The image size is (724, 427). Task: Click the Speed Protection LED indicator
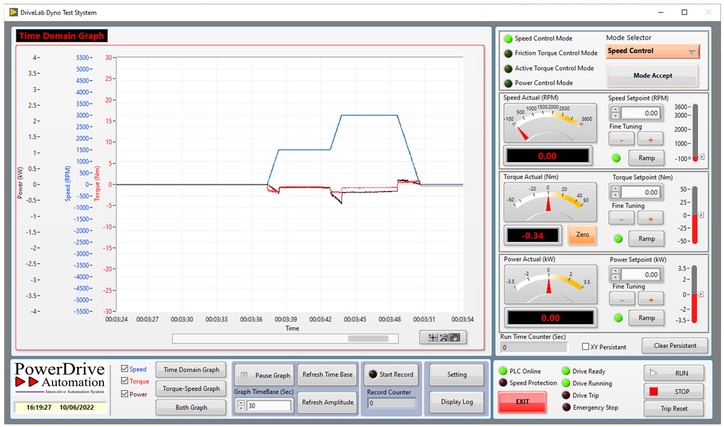click(x=503, y=383)
